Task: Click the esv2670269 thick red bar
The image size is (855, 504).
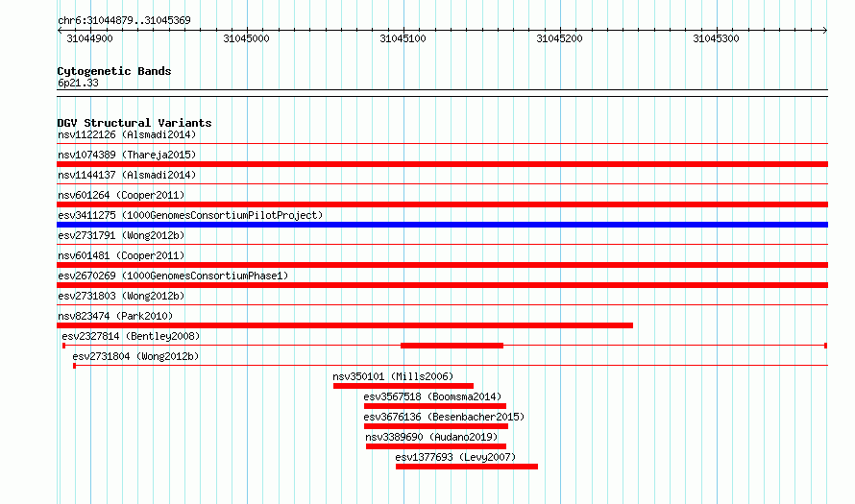Action: (442, 285)
